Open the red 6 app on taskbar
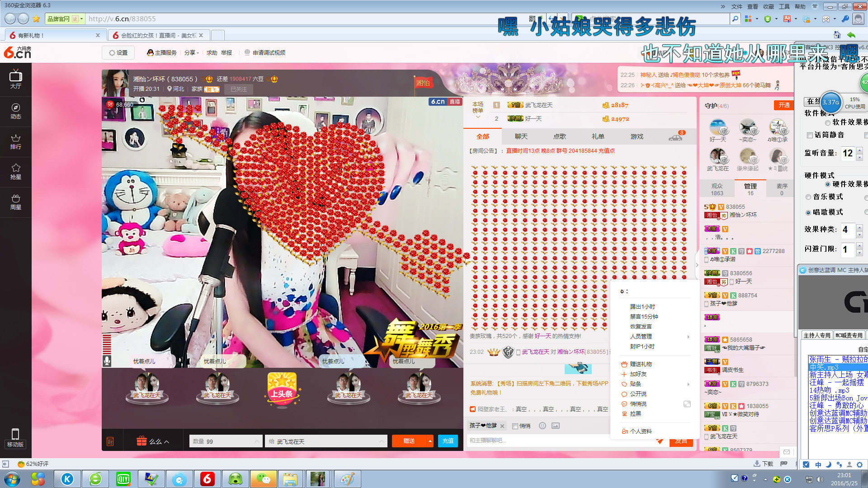Image resolution: width=868 pixels, height=488 pixels. coord(208,479)
